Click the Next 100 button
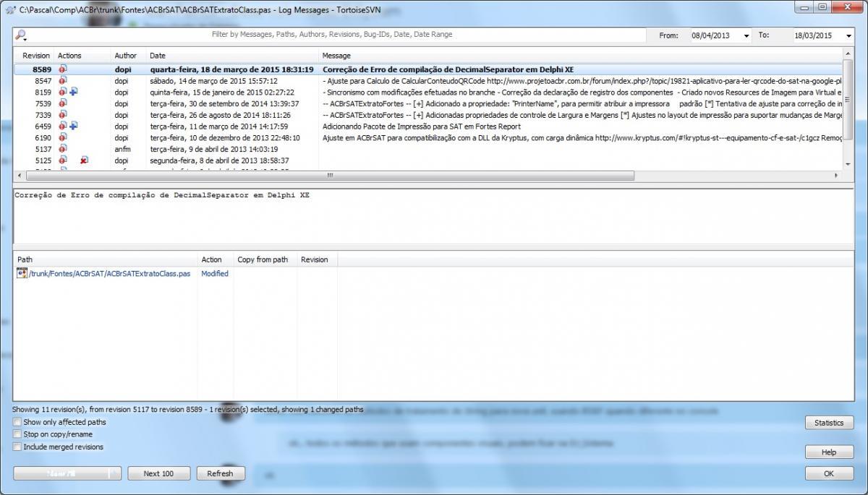This screenshot has width=868, height=495. point(158,473)
